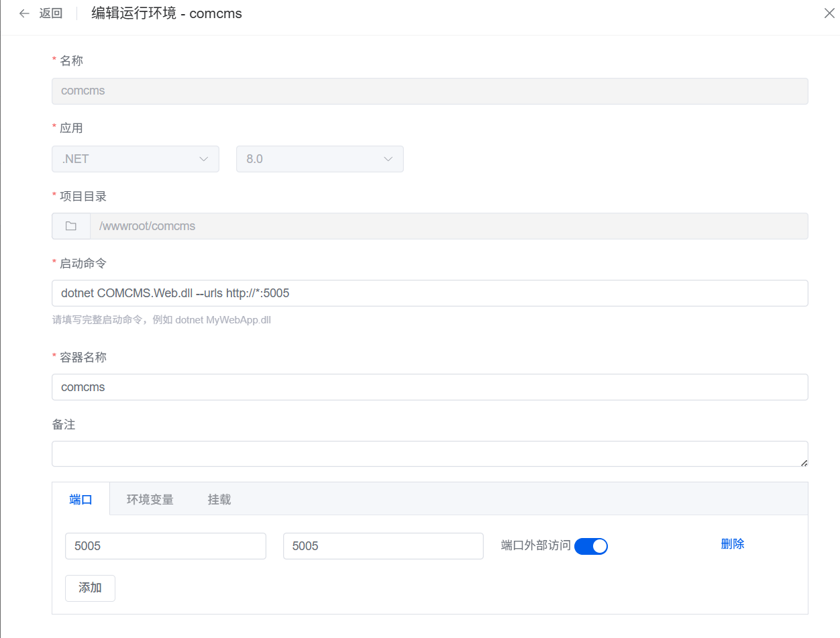840x638 pixels.
Task: Click the second 5005 port input
Action: [383, 546]
